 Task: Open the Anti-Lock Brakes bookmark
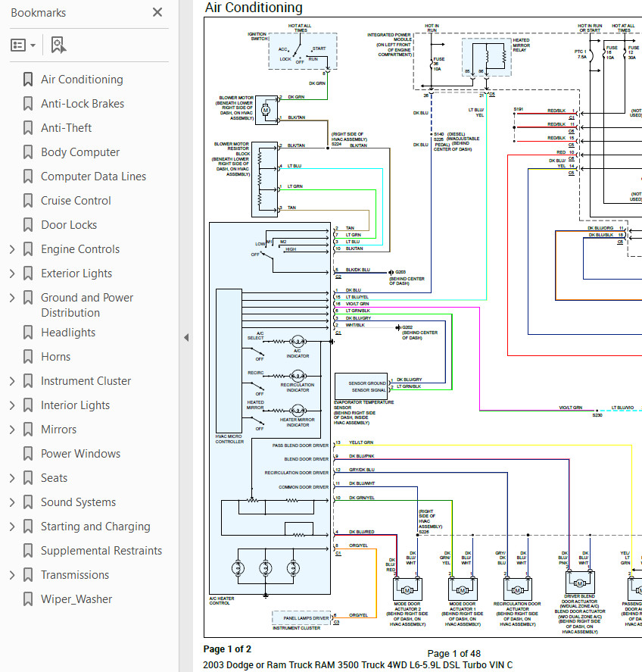[x=83, y=104]
